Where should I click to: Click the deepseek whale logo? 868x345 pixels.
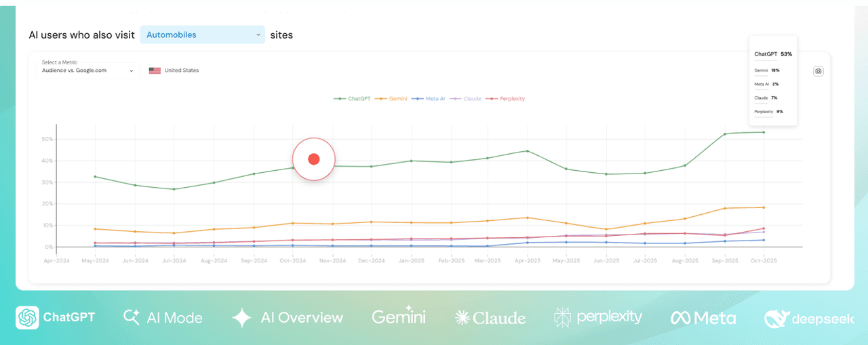click(776, 318)
